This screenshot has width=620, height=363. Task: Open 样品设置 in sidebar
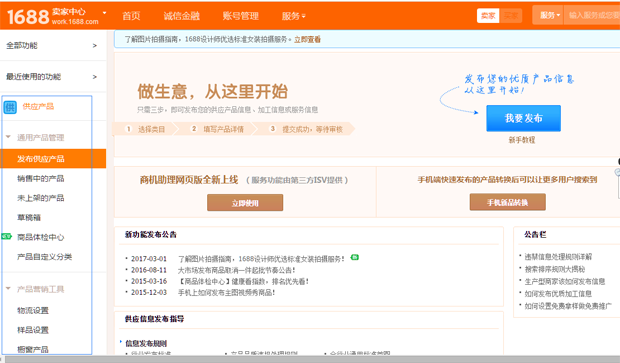pyautogui.click(x=32, y=330)
